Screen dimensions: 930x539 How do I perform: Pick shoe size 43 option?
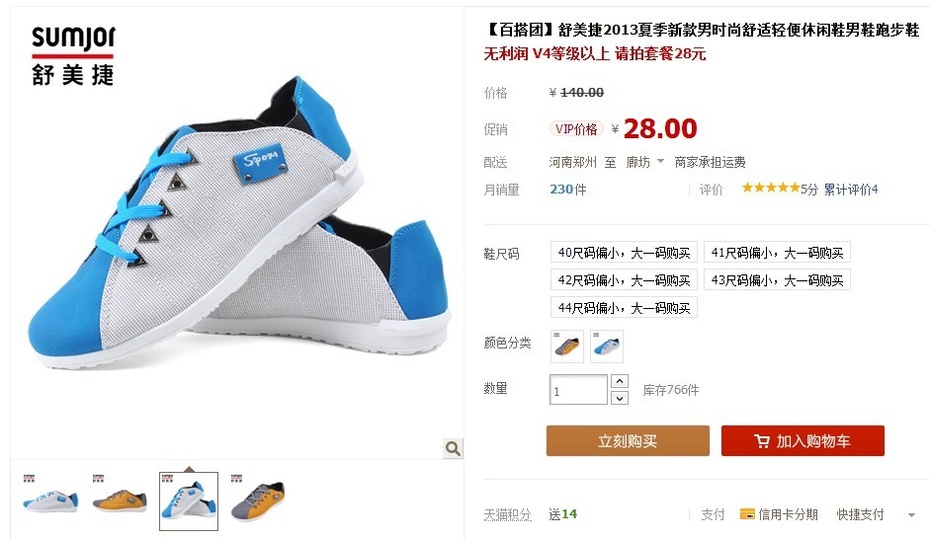777,280
